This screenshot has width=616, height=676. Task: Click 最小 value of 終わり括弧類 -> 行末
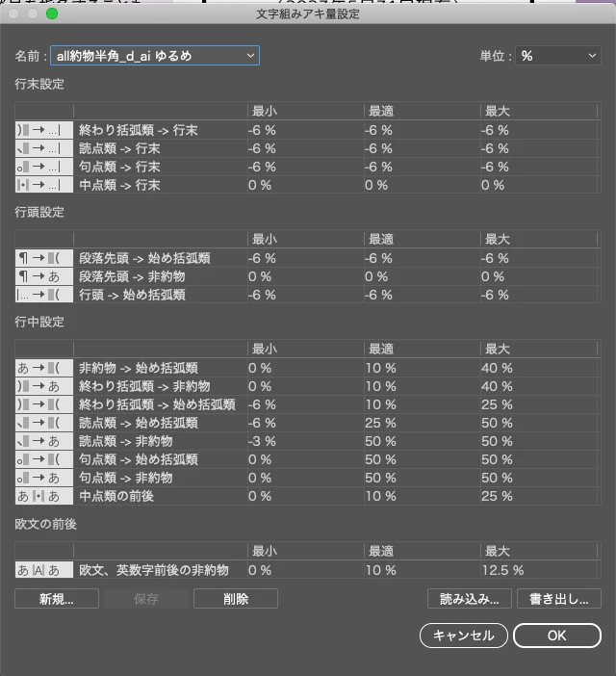click(x=262, y=130)
